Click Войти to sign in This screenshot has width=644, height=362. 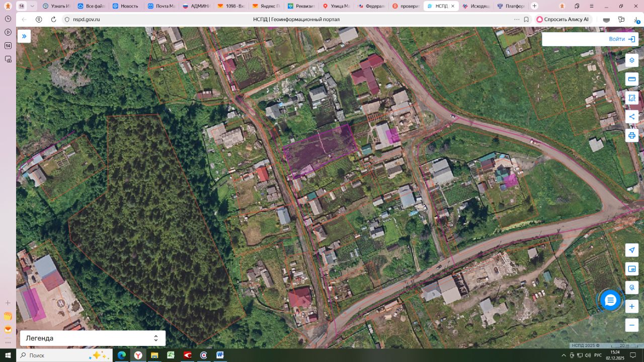tap(621, 39)
